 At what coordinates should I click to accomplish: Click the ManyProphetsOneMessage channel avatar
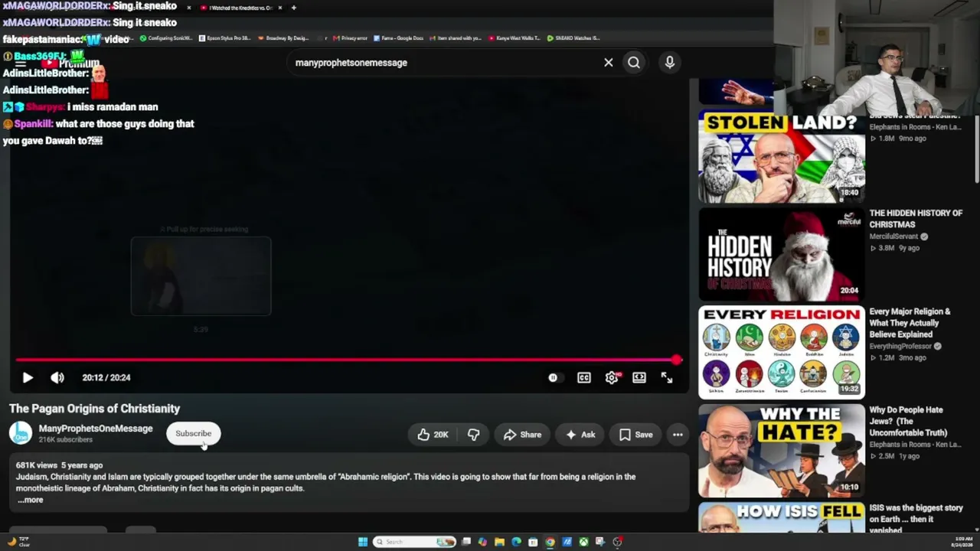coord(21,433)
